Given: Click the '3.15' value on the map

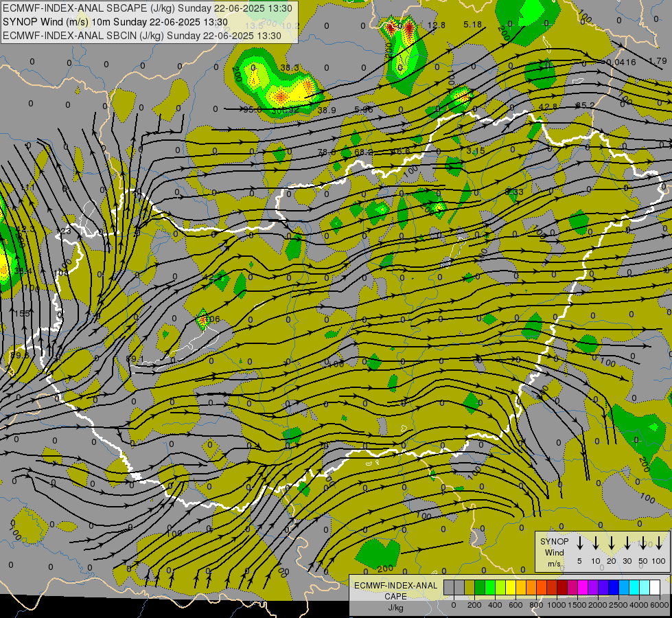Looking at the screenshot, I should [476, 151].
